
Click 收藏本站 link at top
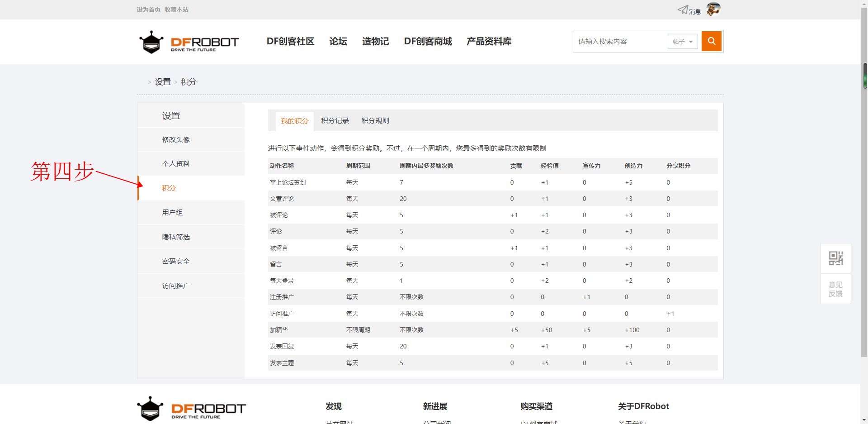point(176,10)
